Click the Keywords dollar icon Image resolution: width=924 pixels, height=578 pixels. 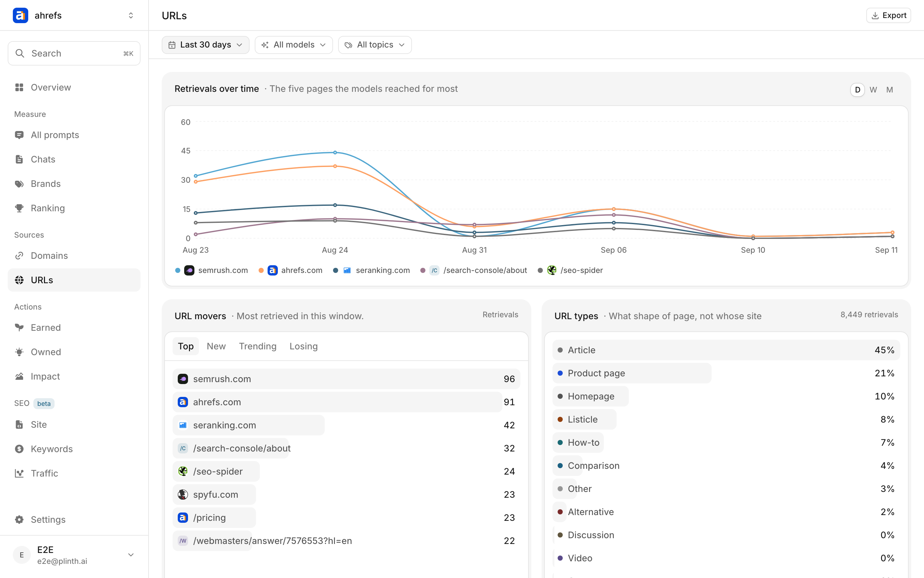click(19, 449)
